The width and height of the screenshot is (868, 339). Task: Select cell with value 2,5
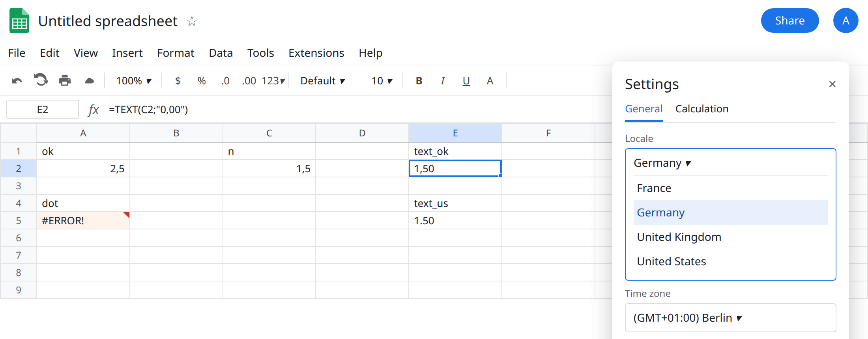[83, 168]
